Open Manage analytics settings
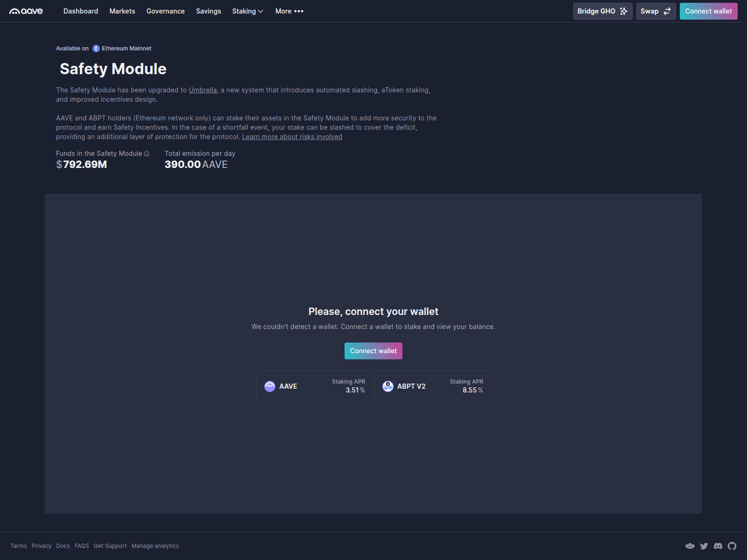Viewport: 747px width, 560px height. pos(155,546)
